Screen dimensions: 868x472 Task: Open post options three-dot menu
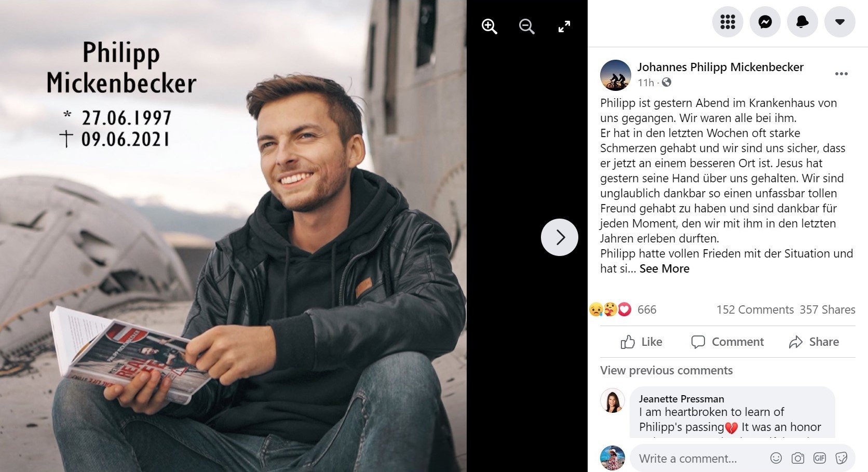(841, 74)
